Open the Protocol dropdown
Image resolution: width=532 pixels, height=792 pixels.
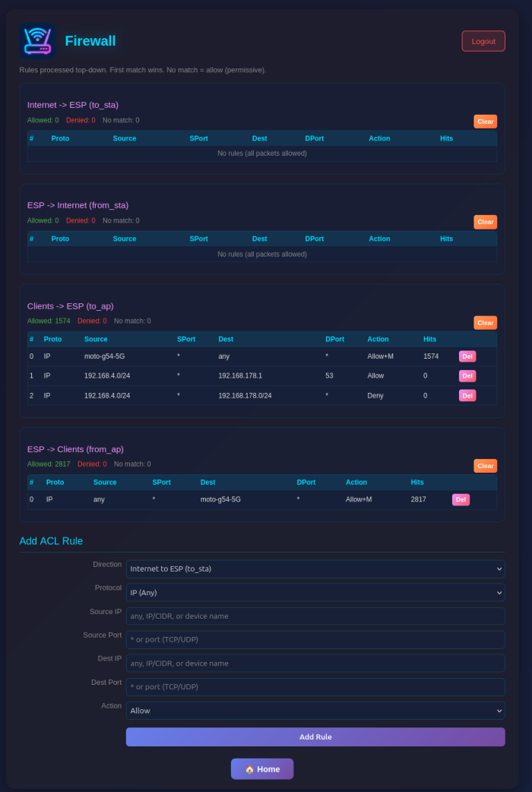[x=315, y=593]
